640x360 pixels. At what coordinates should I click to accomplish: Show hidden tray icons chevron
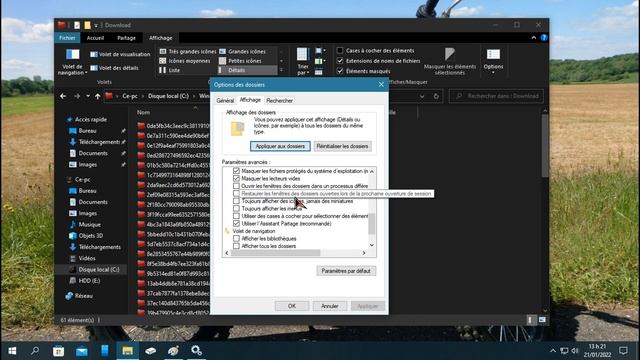coord(553,351)
